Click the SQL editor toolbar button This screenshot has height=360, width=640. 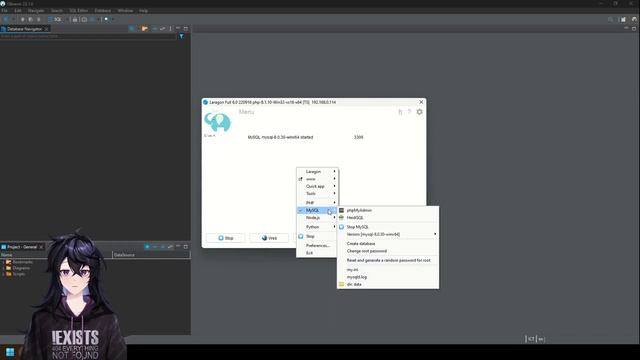56,19
